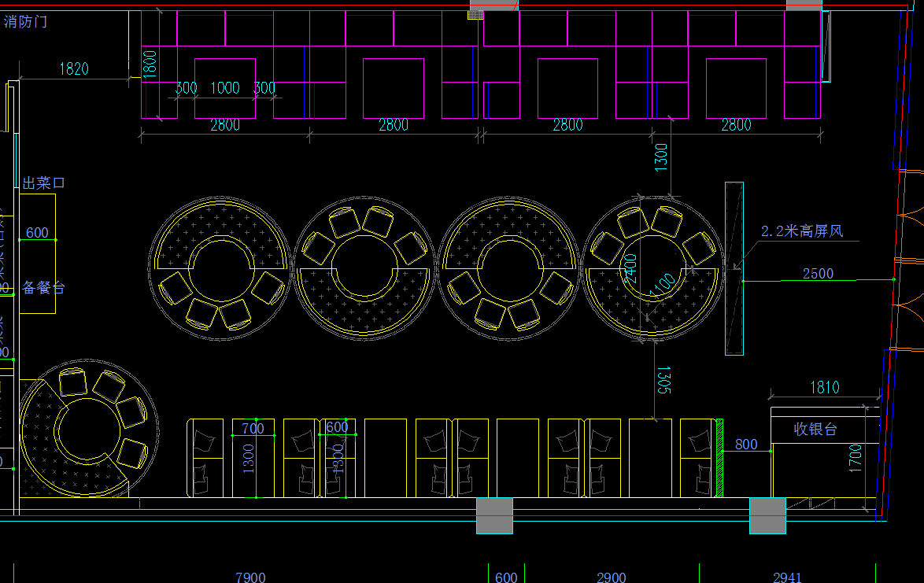The image size is (924, 583).
Task: Select the 700 booth width dimension
Action: [253, 428]
